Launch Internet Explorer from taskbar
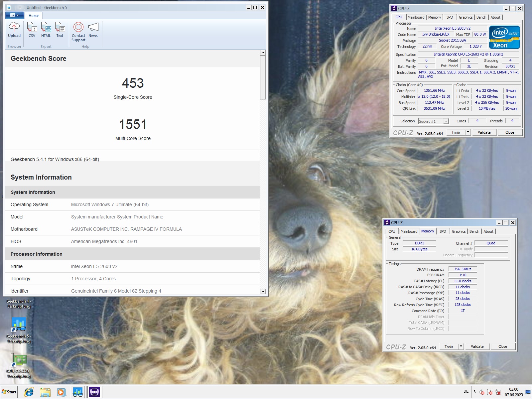The width and height of the screenshot is (532, 399). pos(29,392)
